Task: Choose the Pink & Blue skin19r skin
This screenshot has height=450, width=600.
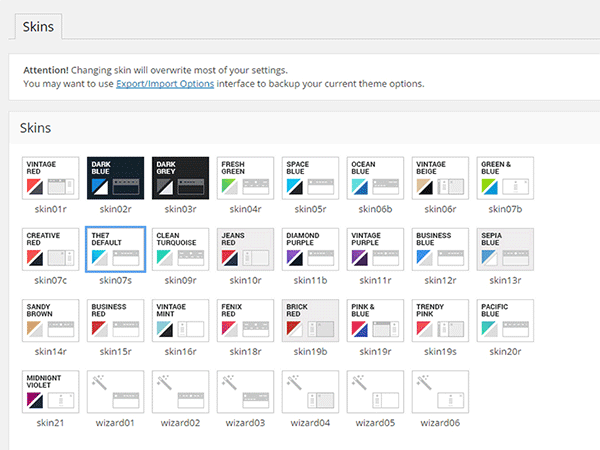Action: [375, 320]
